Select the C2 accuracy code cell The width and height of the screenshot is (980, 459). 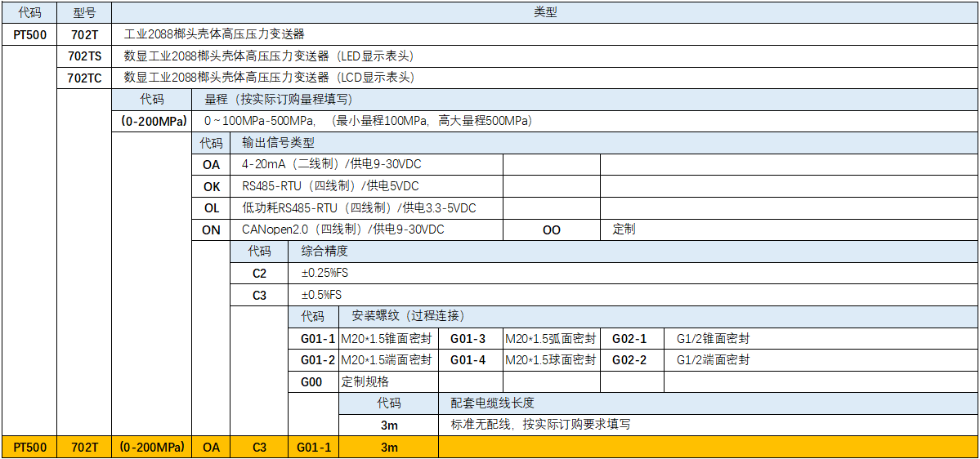[x=259, y=273]
